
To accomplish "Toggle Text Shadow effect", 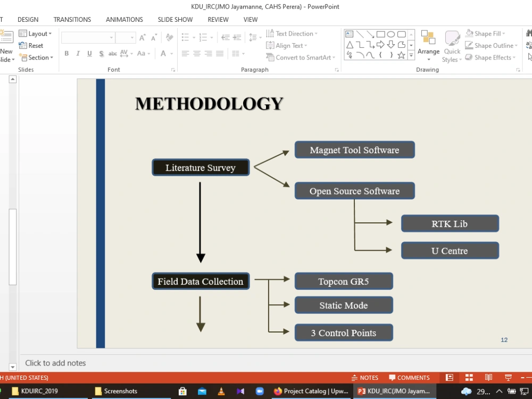I will tap(101, 54).
